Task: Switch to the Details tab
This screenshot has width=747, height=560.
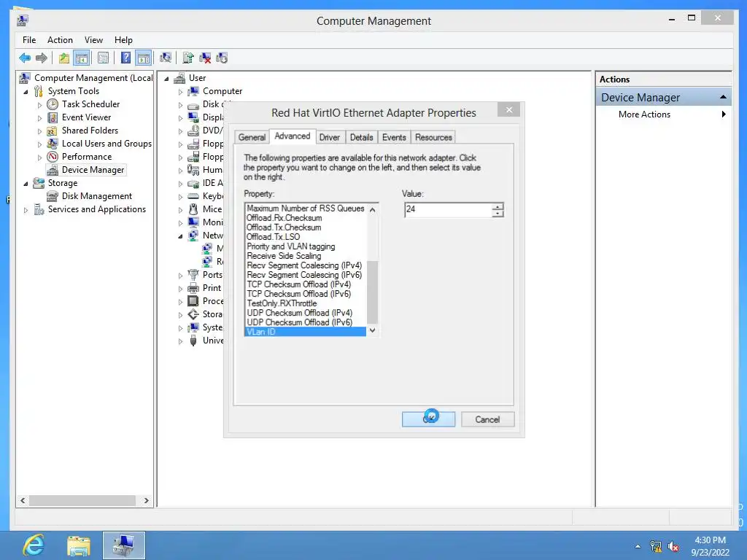Action: tap(362, 138)
